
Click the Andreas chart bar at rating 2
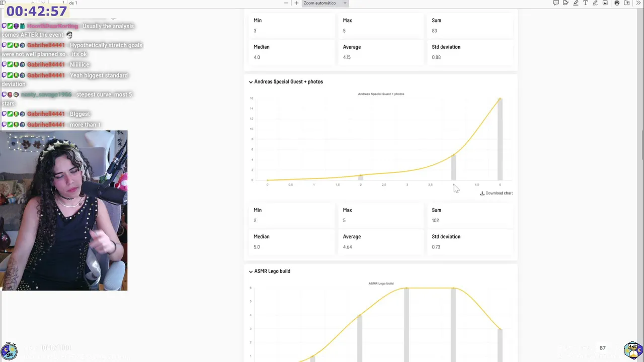(x=360, y=177)
